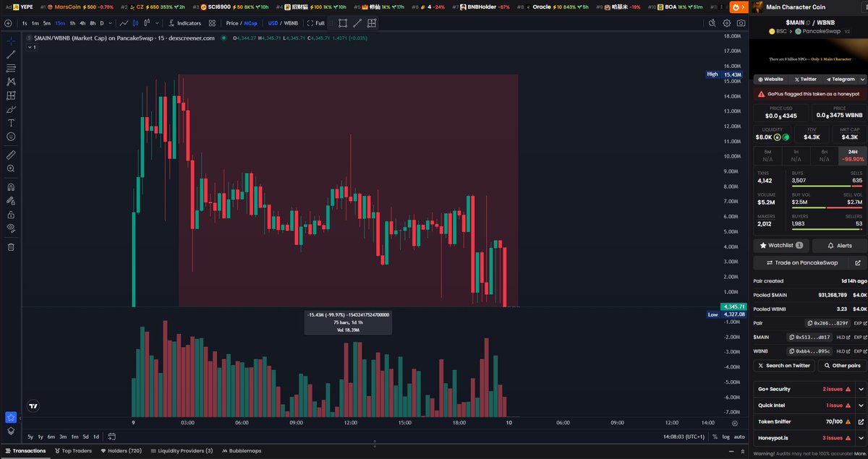
Task: Select the 5m time interval
Action: [x=47, y=23]
